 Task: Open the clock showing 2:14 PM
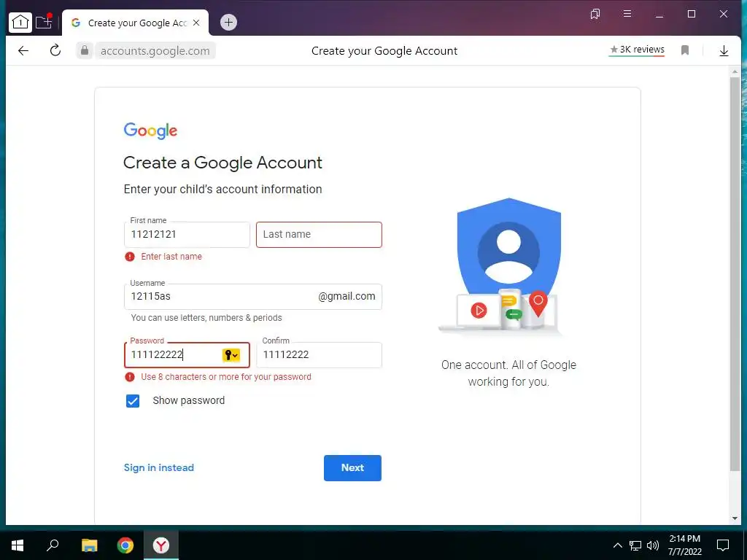(684, 545)
